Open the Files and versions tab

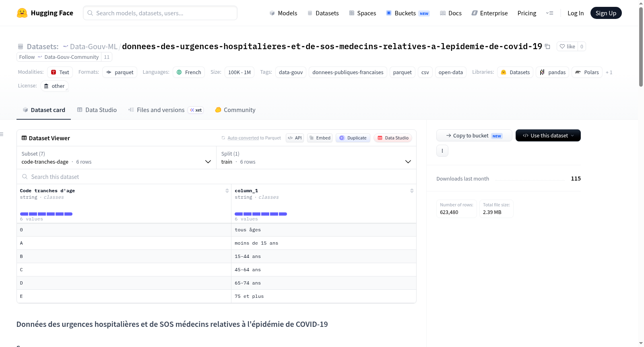pos(166,110)
